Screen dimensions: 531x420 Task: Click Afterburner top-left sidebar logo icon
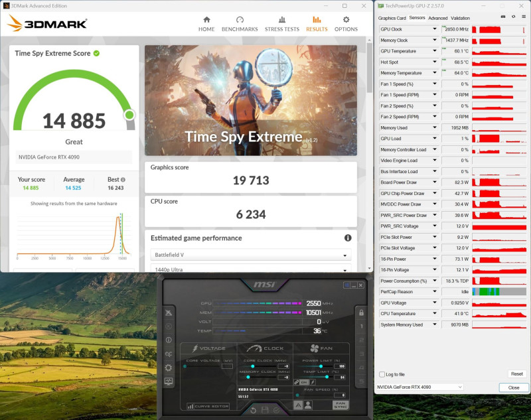coord(169,313)
